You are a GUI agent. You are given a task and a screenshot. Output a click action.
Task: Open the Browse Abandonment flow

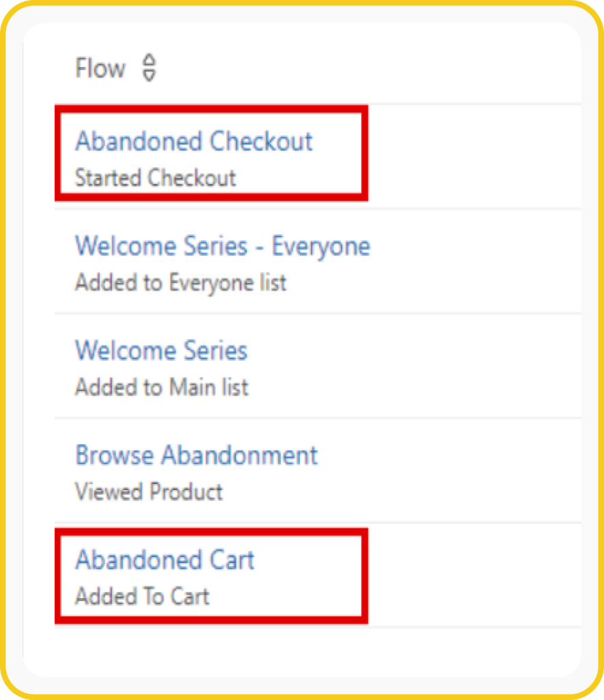tap(196, 455)
